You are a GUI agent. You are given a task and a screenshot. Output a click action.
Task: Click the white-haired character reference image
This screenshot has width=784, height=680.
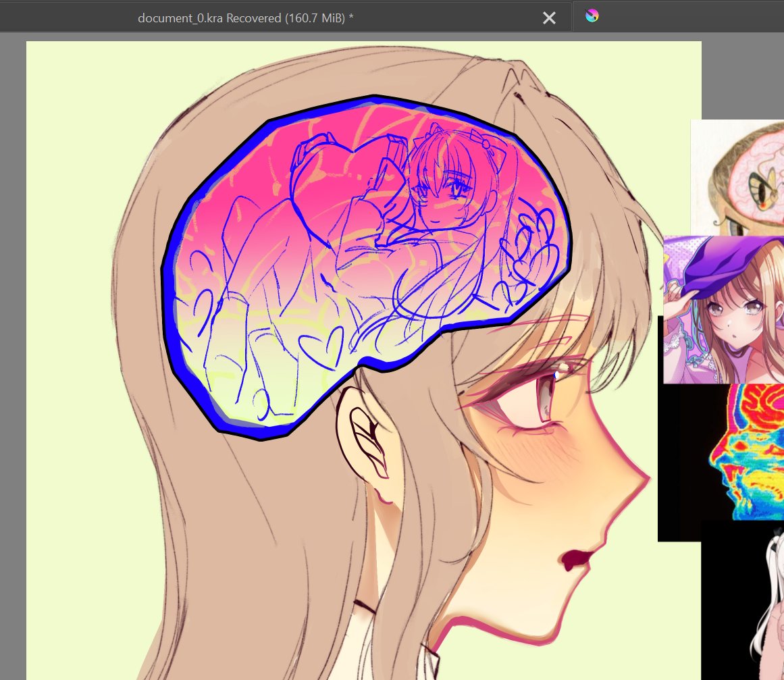[743, 600]
